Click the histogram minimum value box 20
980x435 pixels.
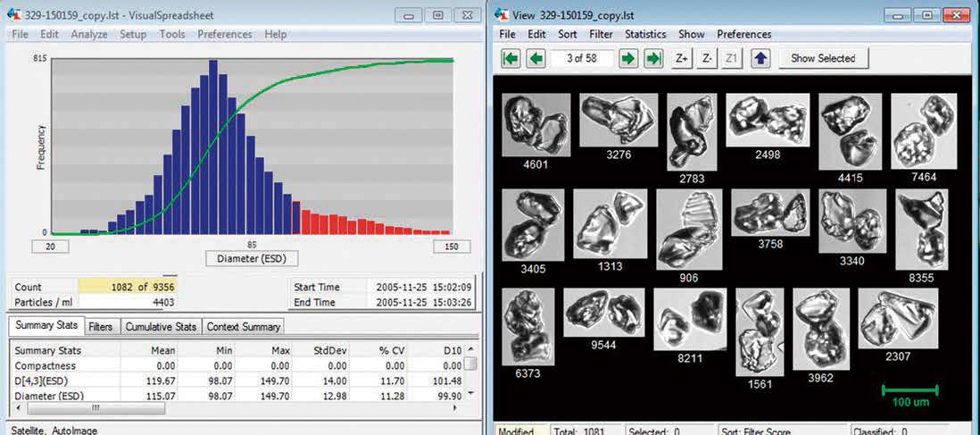pyautogui.click(x=51, y=247)
